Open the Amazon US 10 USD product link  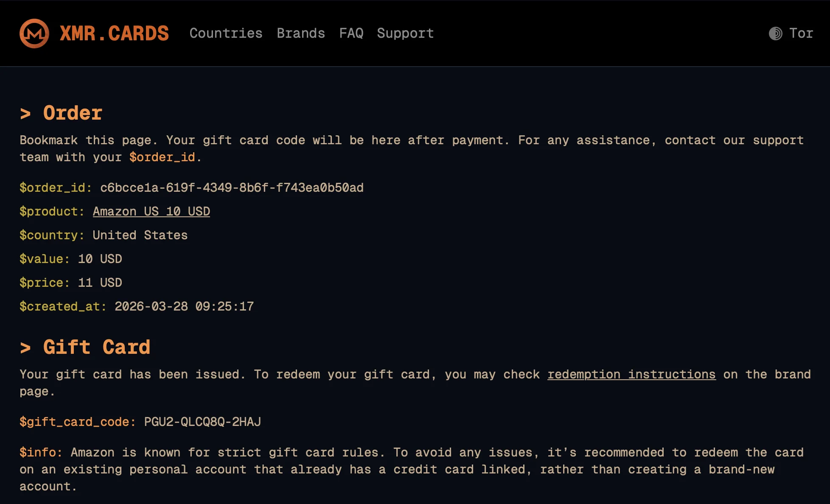(151, 211)
